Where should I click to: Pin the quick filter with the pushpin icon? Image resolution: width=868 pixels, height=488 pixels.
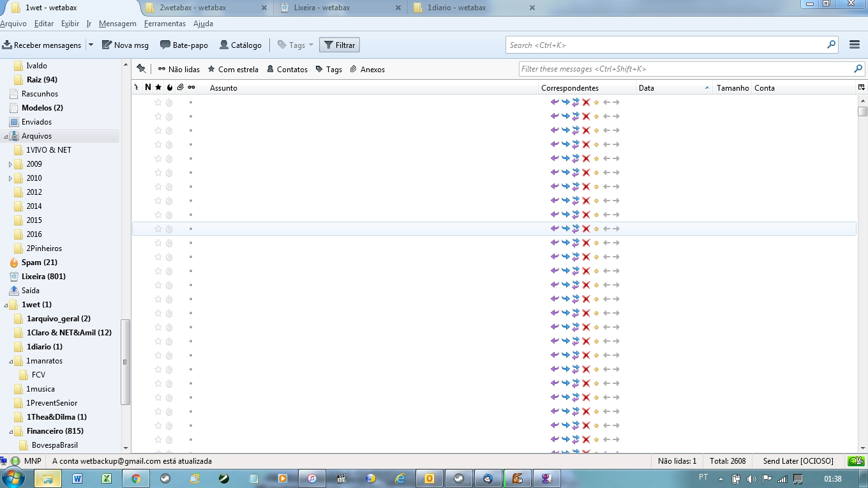(x=141, y=69)
